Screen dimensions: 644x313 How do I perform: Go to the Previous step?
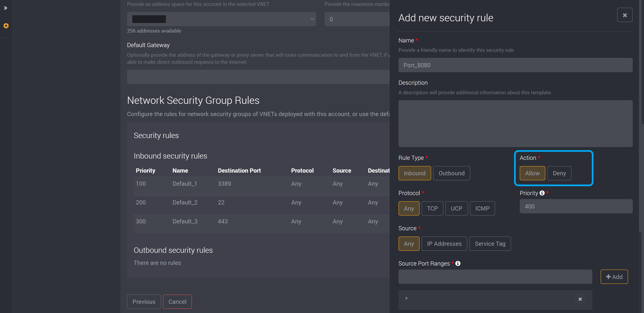click(x=144, y=301)
